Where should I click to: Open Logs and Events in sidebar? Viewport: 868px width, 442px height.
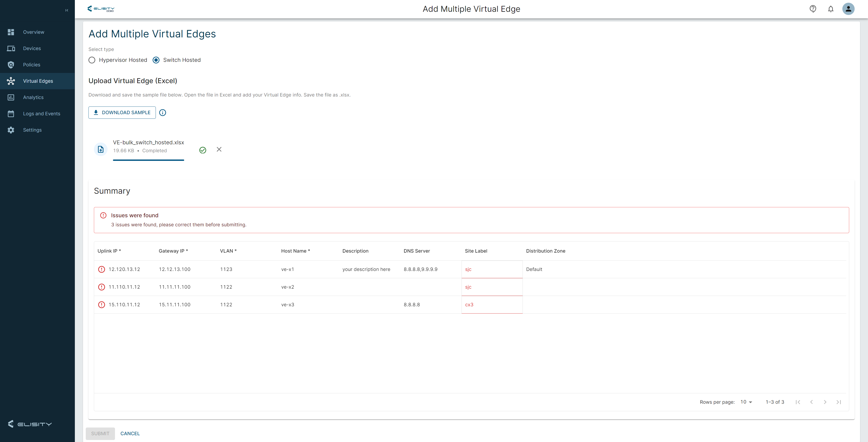[x=42, y=114]
